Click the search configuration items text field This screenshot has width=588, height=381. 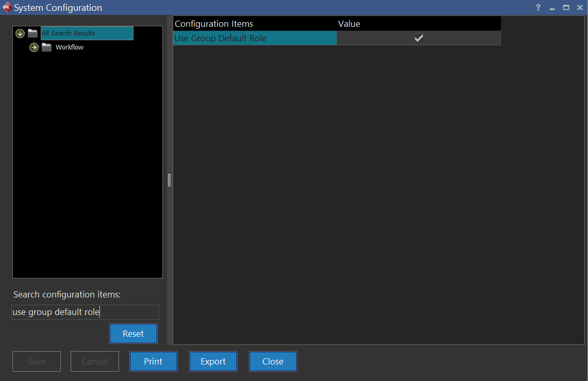pos(85,312)
